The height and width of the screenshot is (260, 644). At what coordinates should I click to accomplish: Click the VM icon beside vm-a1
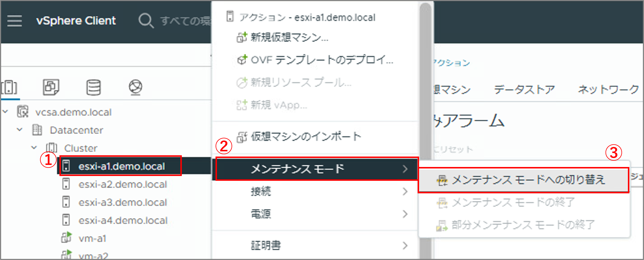[x=67, y=237]
